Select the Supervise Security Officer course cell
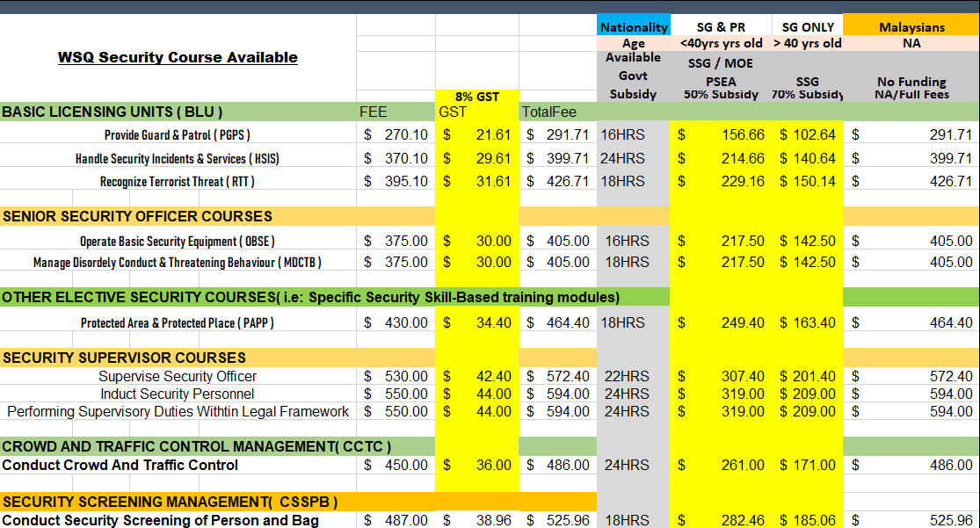The width and height of the screenshot is (980, 528). tap(178, 376)
